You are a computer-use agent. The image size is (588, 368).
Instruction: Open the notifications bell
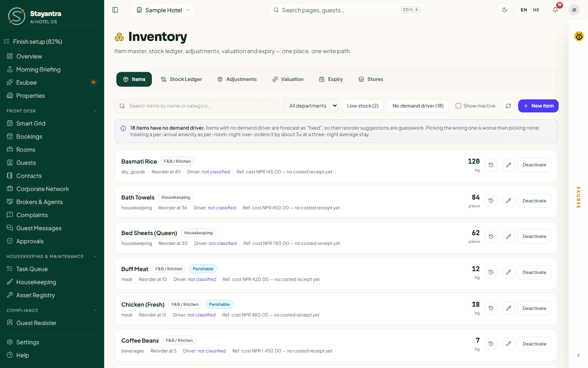(555, 10)
